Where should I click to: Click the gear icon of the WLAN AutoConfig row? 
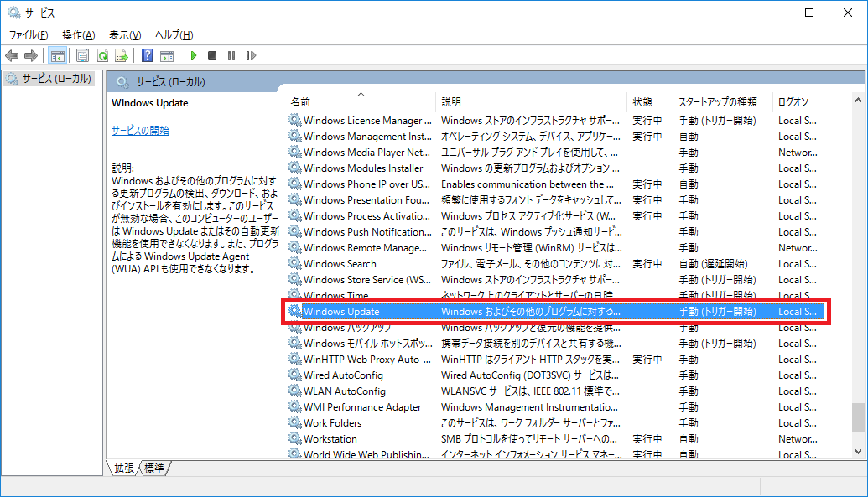tap(295, 391)
